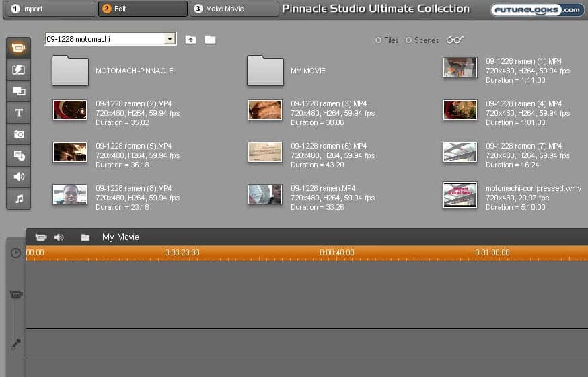Visit the Futurelooks.com logo link
The height and width of the screenshot is (377, 588).
pos(537,9)
